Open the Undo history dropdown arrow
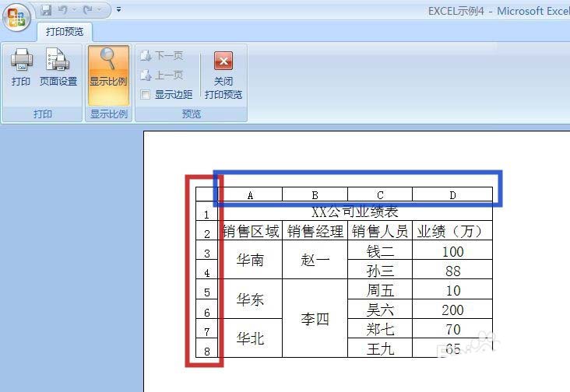 click(x=74, y=10)
